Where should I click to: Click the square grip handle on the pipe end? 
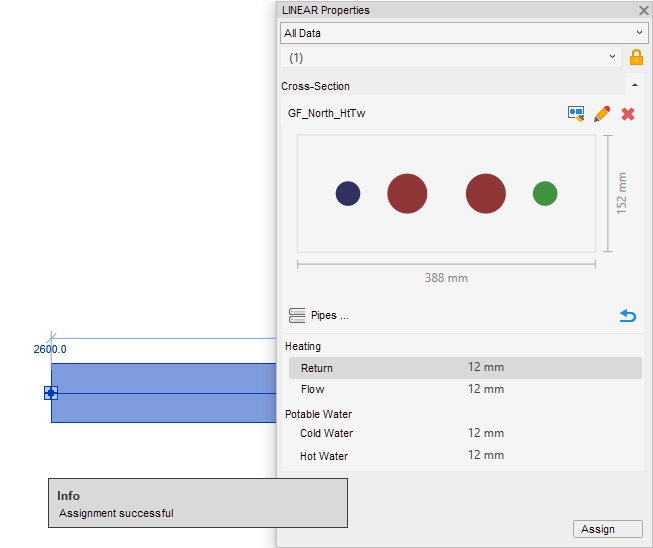51,393
